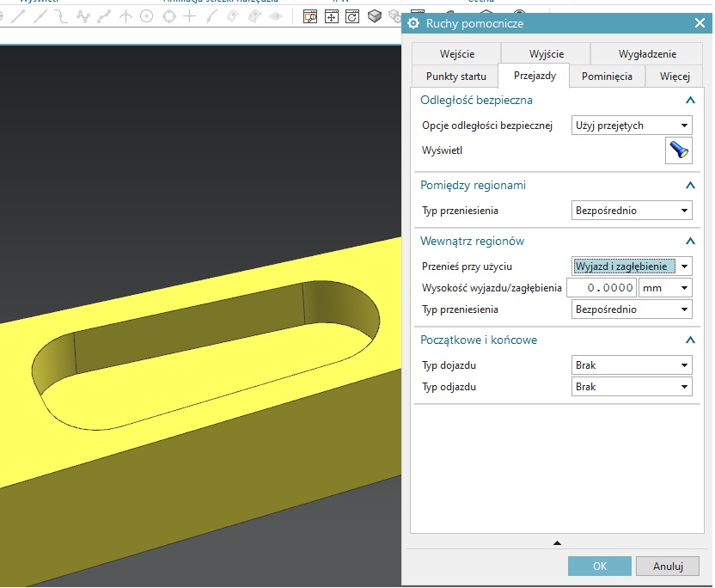Activate the Zoom view tool

(x=310, y=17)
